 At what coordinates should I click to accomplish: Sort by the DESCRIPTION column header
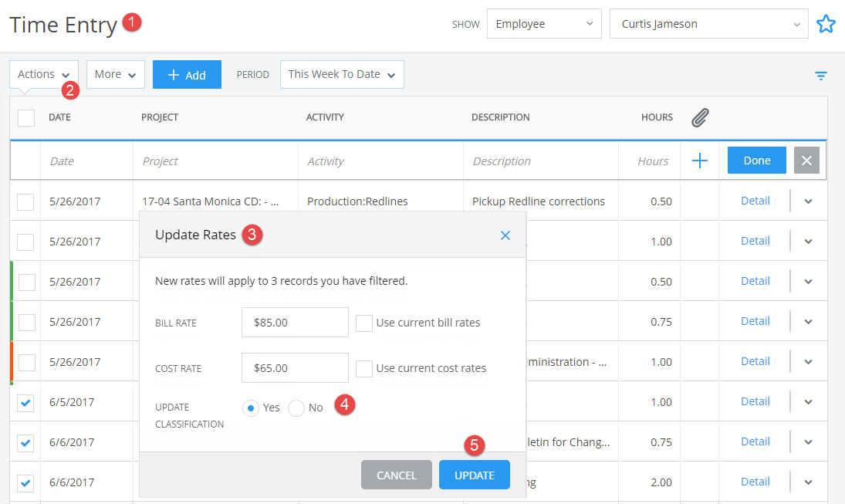501,117
